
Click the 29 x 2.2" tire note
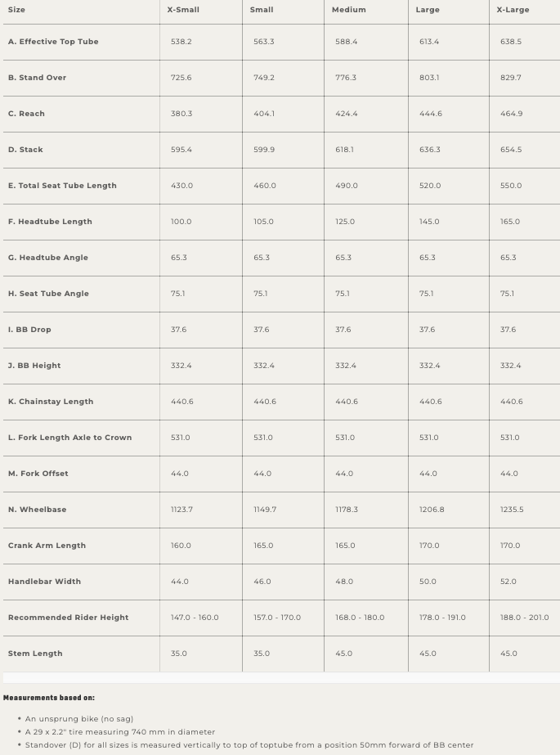[120, 732]
